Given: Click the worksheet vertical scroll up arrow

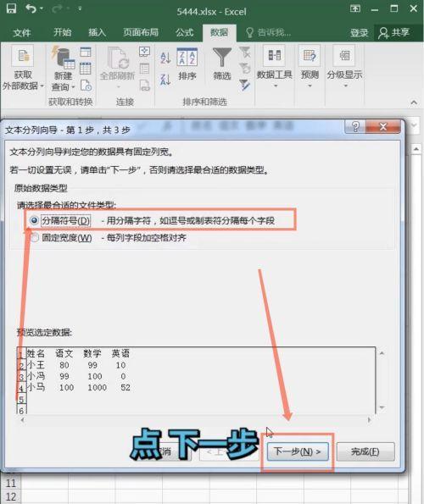Looking at the screenshot, I should point(416,149).
